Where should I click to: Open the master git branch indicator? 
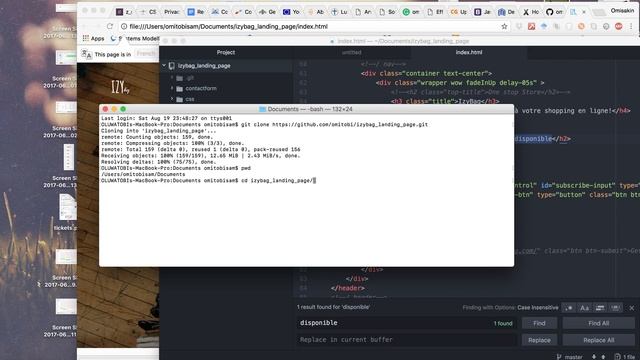[x=570, y=357]
